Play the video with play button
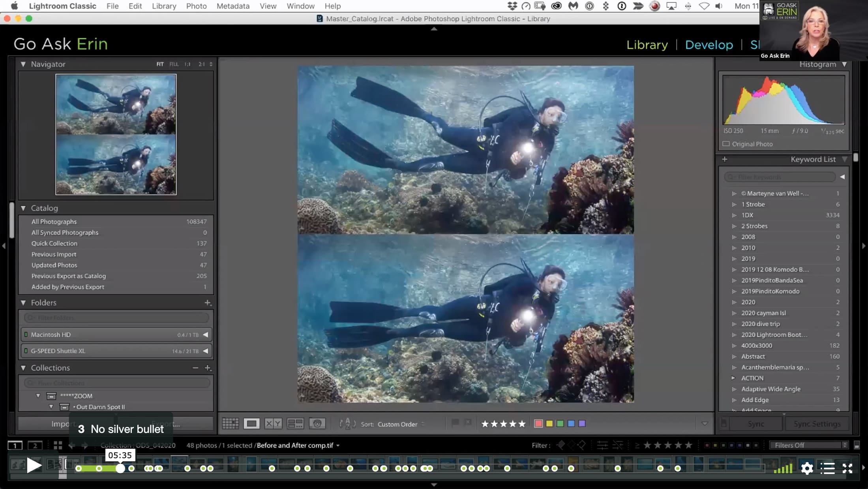Screen dimensions: 868x489 (34, 465)
